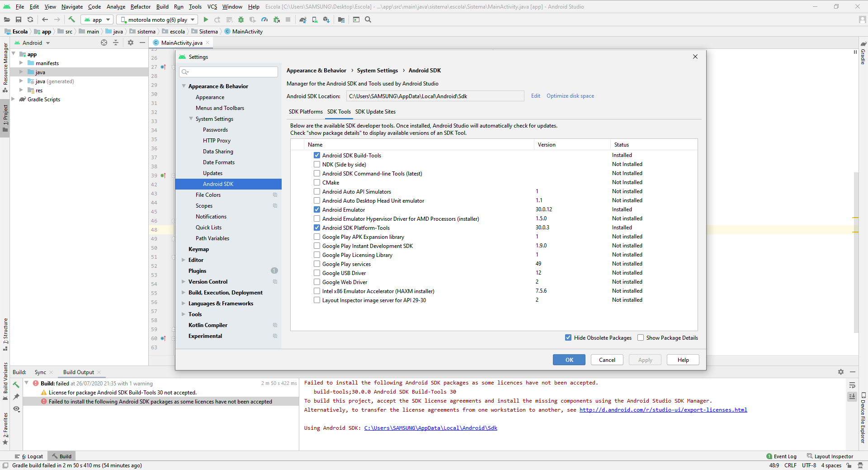The width and height of the screenshot is (868, 470).
Task: Open the Android project view dropdown
Action: tap(32, 43)
